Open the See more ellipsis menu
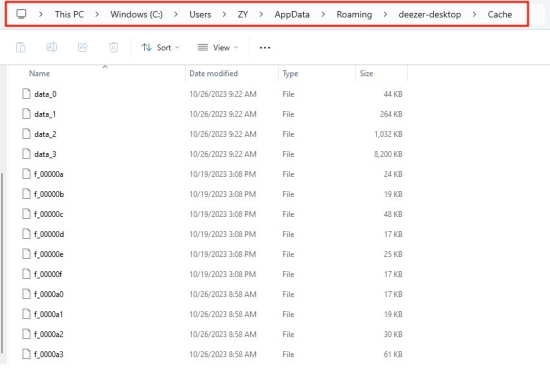Screen dimensions: 550x372 click(x=265, y=48)
